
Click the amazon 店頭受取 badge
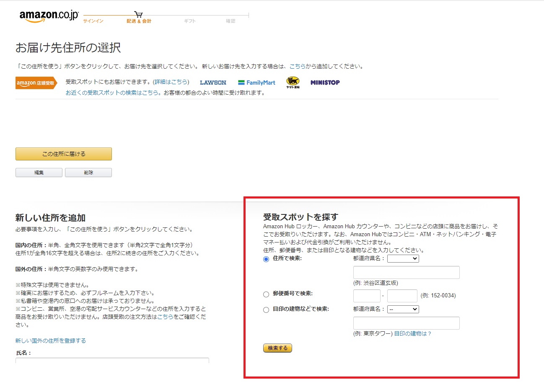point(36,83)
